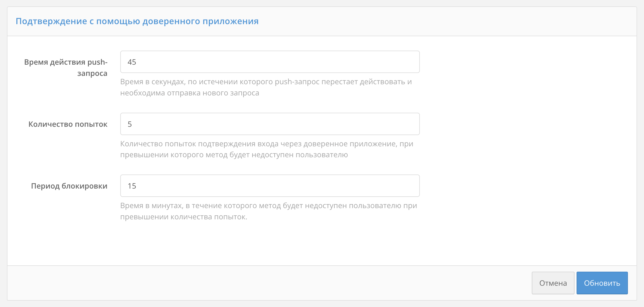Screen dimensions: 644x307
Task: Click the helper text about время в минутах
Action: (x=269, y=211)
